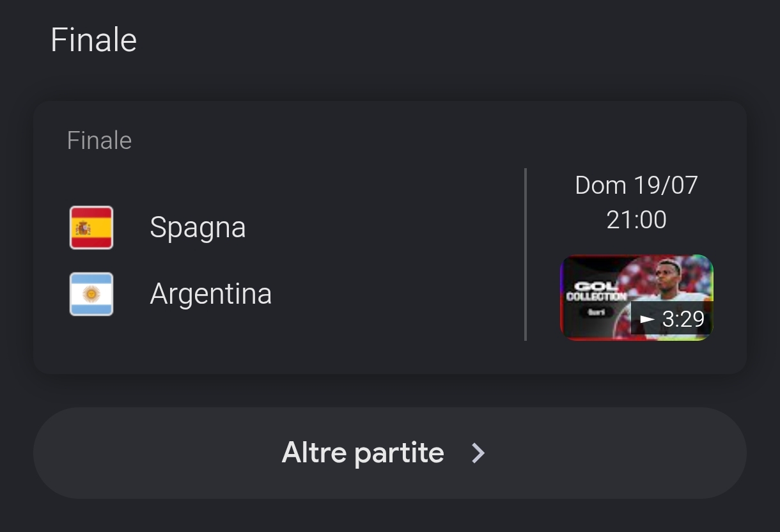Open the Spagna vs Argentina match card
The image size is (780, 532).
[x=390, y=237]
